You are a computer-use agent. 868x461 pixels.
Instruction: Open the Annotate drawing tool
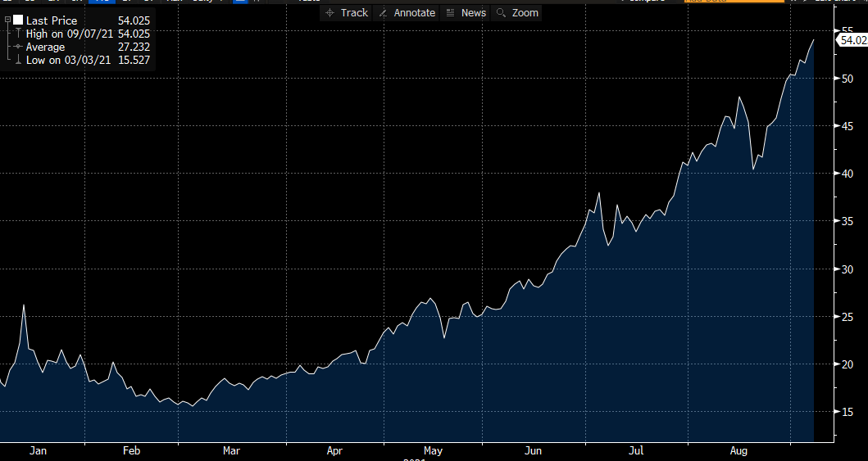[407, 12]
